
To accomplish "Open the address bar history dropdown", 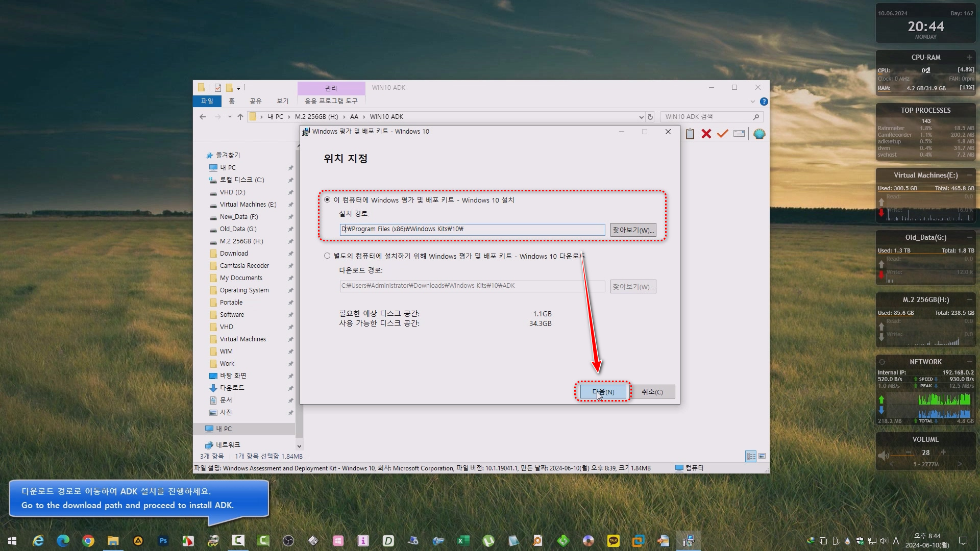I will (x=642, y=117).
